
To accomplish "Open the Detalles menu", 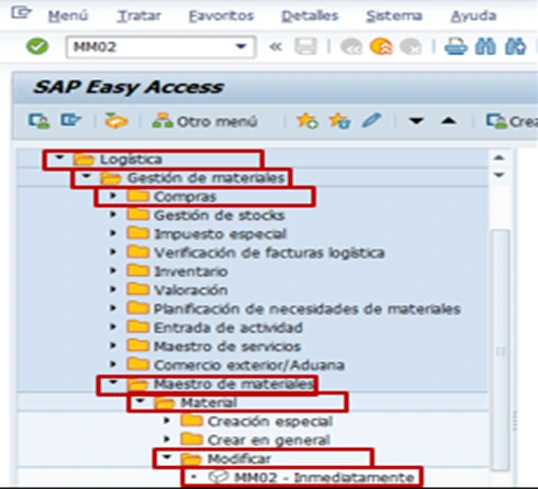I will (310, 16).
